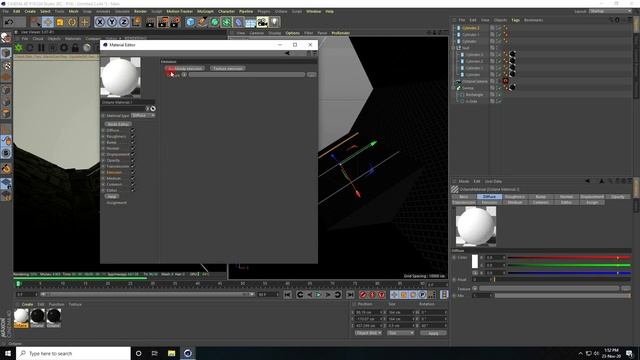Click the Play Forward button in timeline
Screen dimensions: 640x360
pos(318,295)
